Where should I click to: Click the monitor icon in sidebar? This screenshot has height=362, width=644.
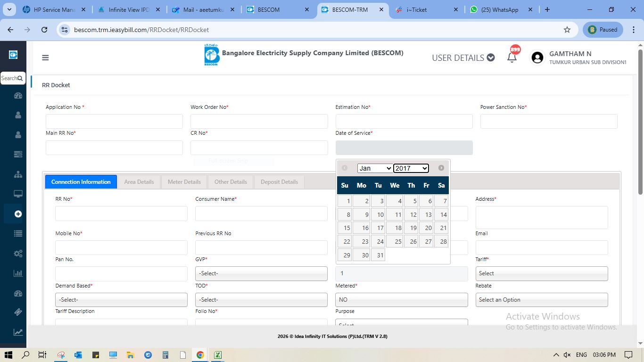(x=18, y=194)
